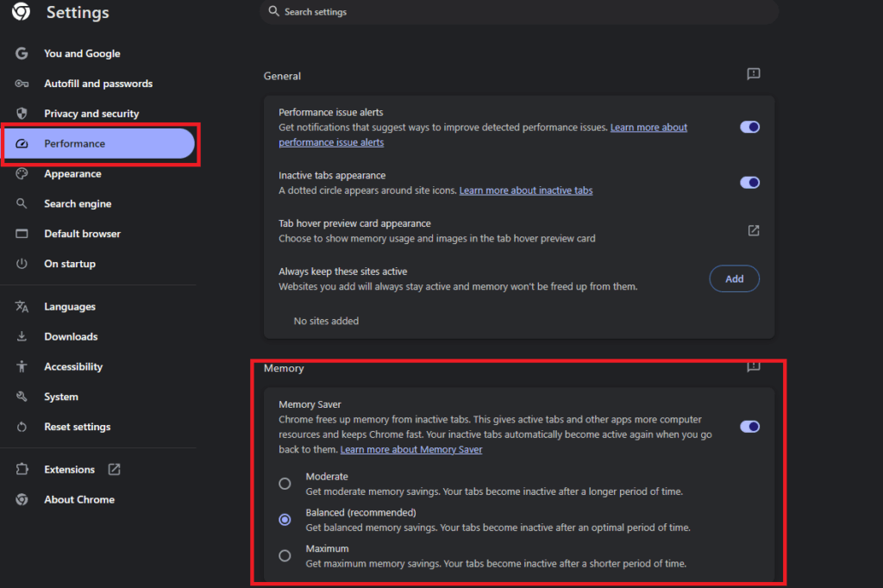This screenshot has width=883, height=588.
Task: Open Search engine via magnifier icon
Action: [22, 203]
